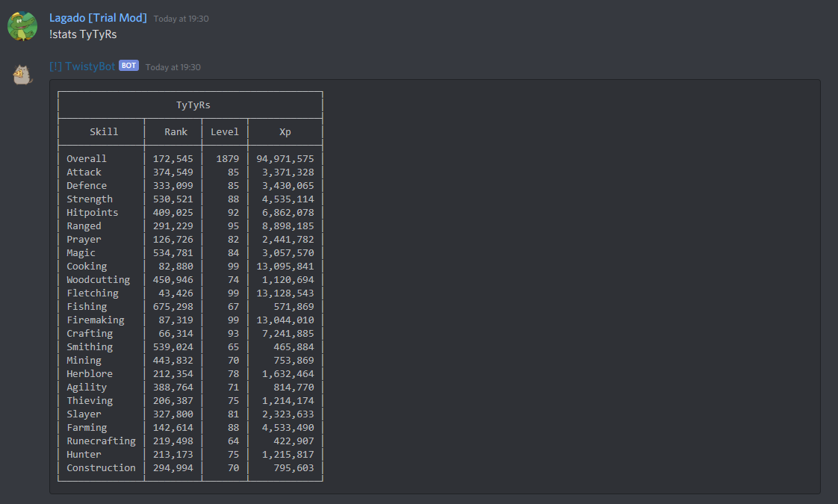Click the Woodcutting skill label

point(99,279)
